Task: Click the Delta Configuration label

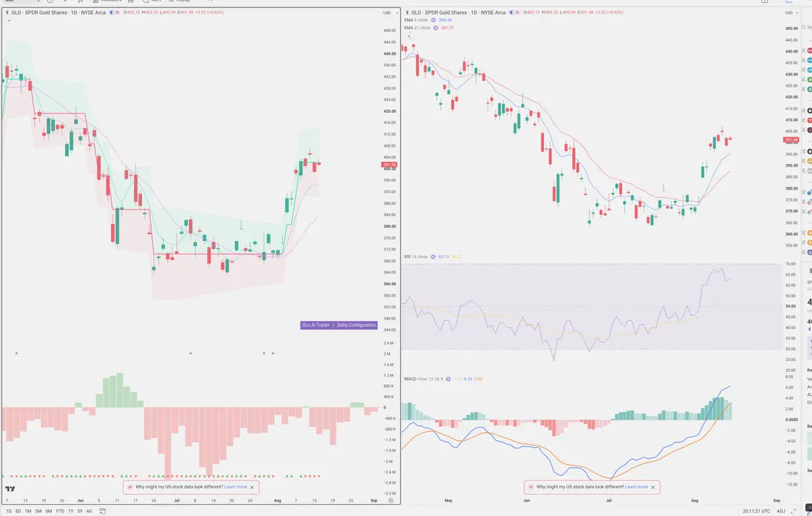Action: click(357, 325)
